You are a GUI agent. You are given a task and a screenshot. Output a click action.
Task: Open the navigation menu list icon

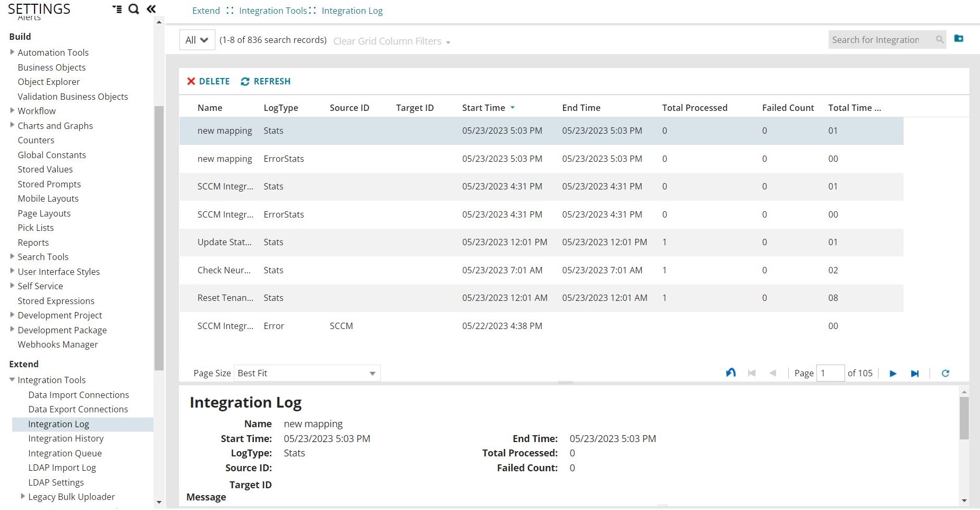(117, 9)
